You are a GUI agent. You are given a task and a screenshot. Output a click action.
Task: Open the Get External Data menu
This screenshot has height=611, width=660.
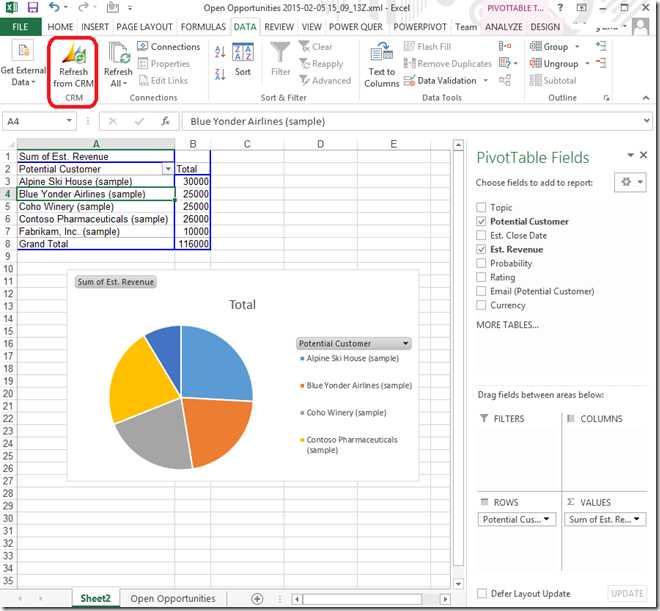pyautogui.click(x=23, y=64)
